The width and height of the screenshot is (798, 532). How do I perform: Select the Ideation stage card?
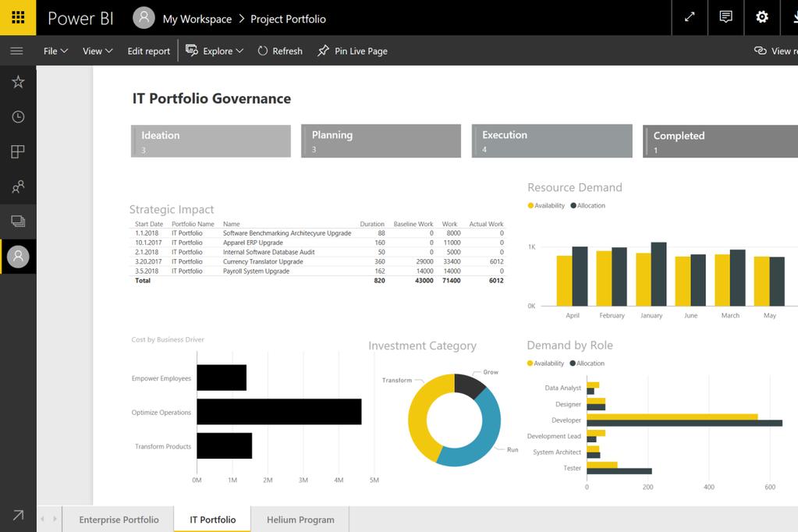pos(211,141)
